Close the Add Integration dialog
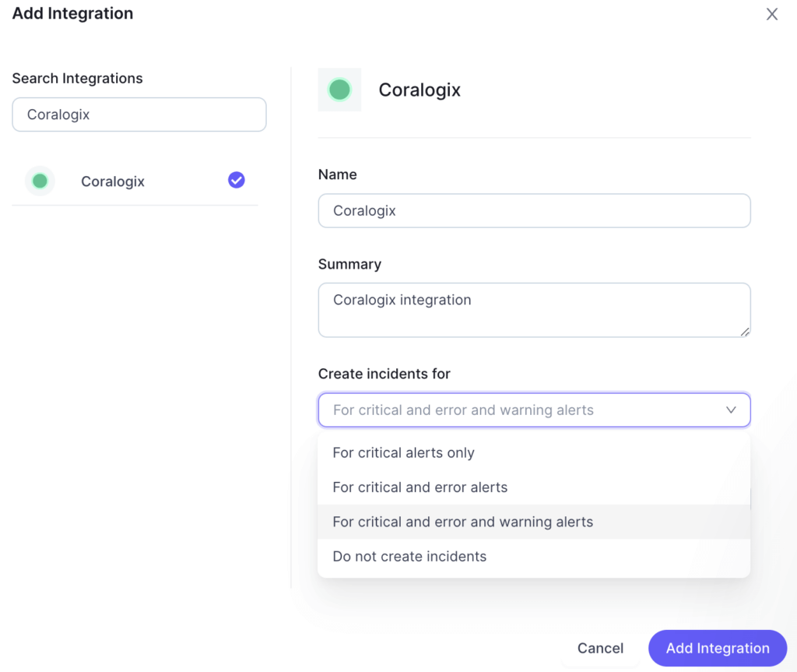Screen dimensions: 797x672 pyautogui.click(x=771, y=14)
